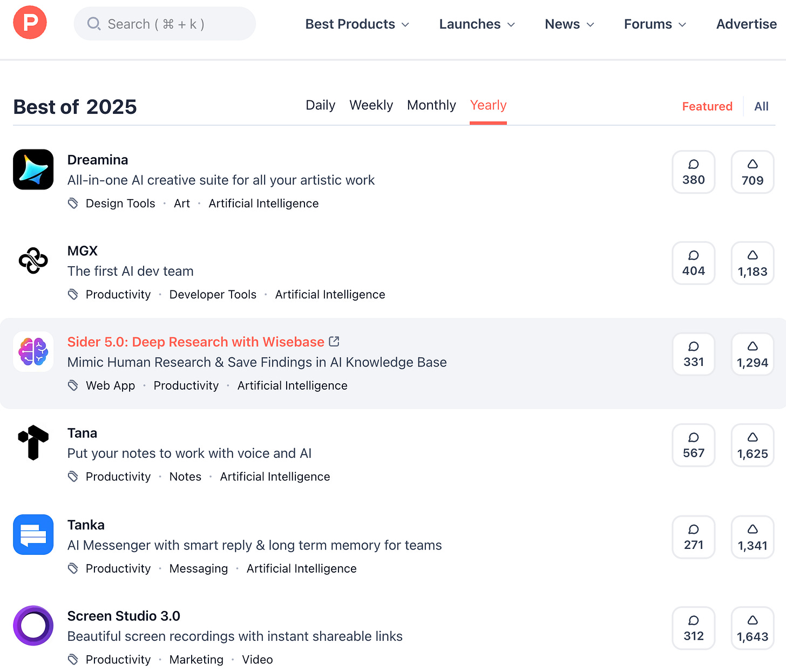The image size is (786, 672).
Task: Click 'Put your notes to work' tagline
Action: pos(189,453)
